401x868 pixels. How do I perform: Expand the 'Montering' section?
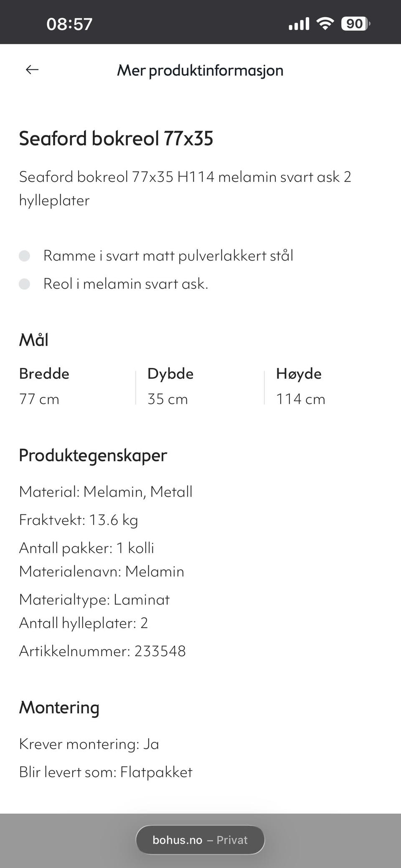point(59,708)
